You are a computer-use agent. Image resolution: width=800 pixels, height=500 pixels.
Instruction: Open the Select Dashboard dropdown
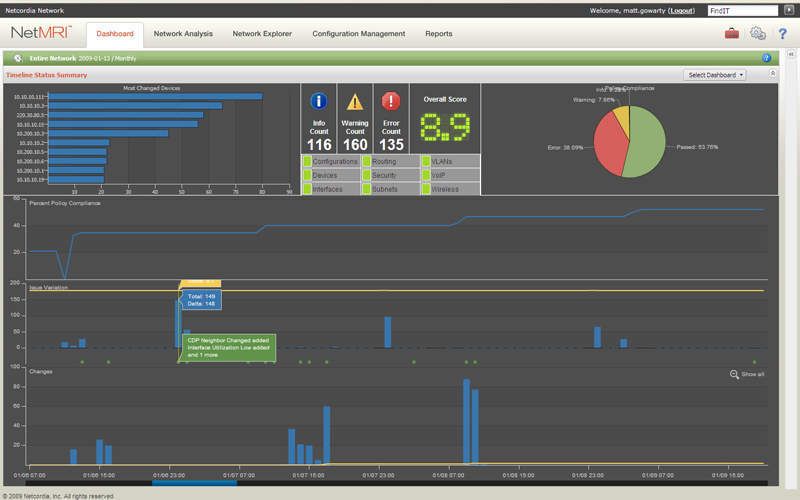pos(714,75)
